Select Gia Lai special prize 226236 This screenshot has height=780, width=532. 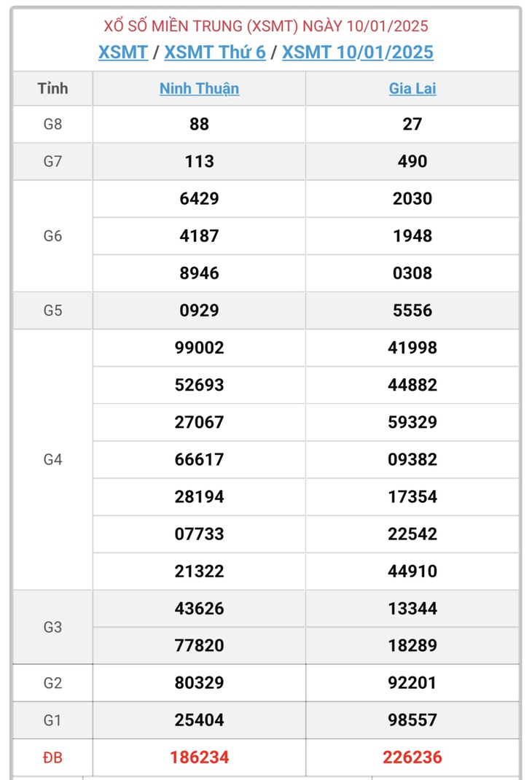coord(412,757)
